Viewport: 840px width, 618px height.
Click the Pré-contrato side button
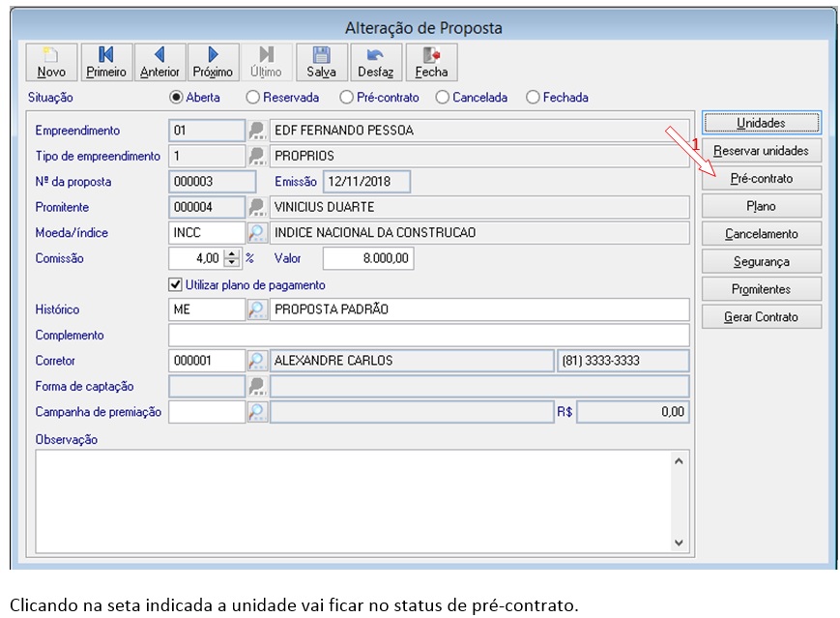(762, 179)
